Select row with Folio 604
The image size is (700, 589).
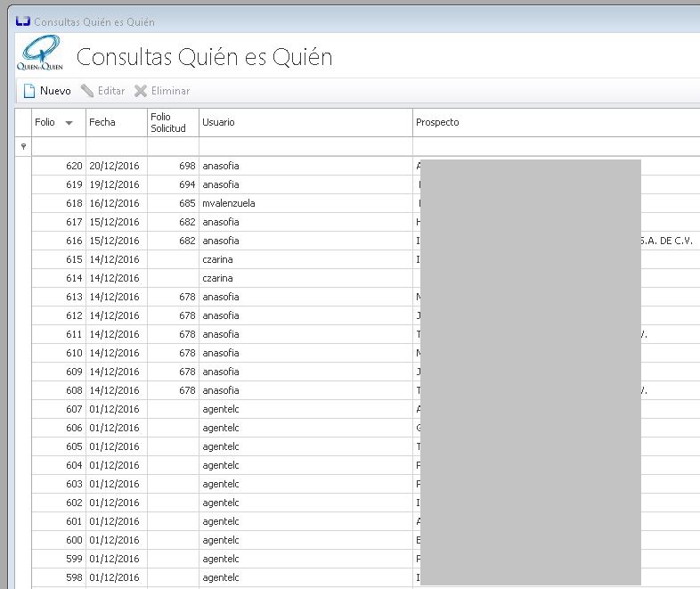point(366,465)
